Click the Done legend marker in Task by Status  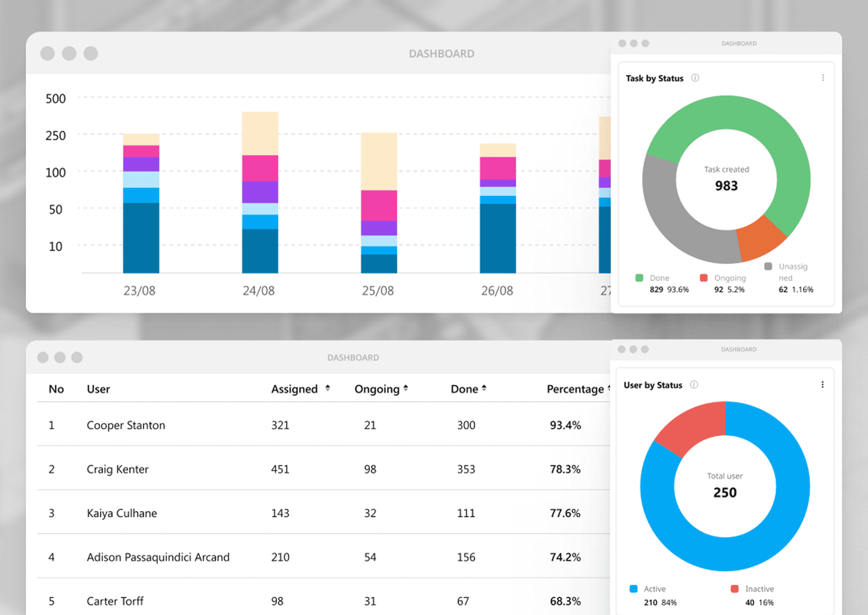pyautogui.click(x=639, y=278)
